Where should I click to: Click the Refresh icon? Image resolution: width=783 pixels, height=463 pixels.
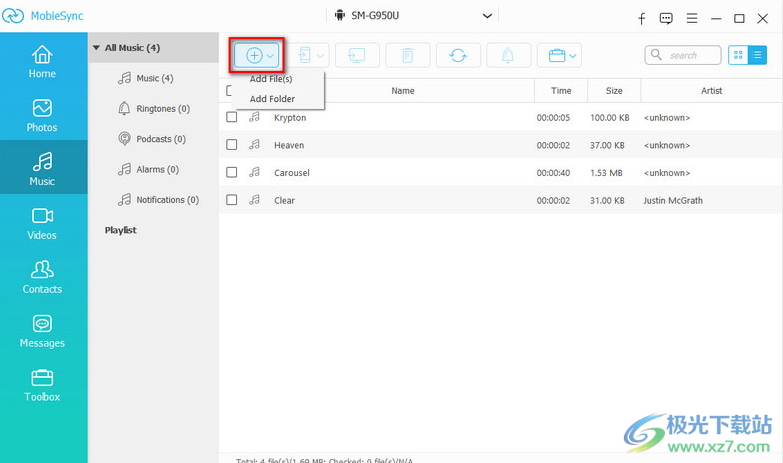pyautogui.click(x=458, y=55)
